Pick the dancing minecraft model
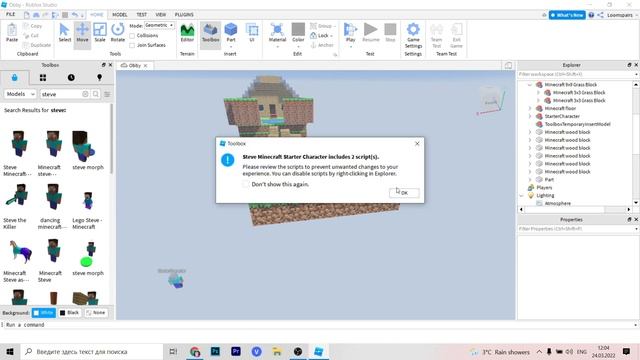 click(x=53, y=197)
